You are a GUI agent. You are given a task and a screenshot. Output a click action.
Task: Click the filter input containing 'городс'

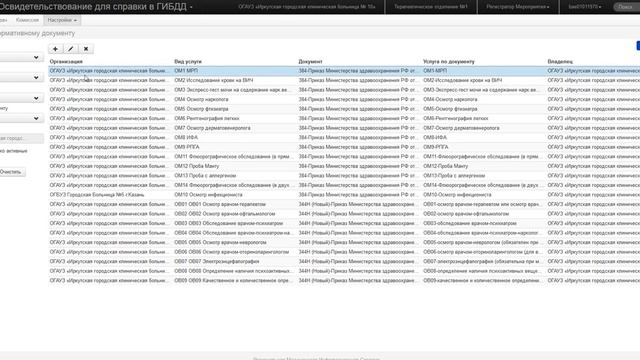click(x=21, y=138)
